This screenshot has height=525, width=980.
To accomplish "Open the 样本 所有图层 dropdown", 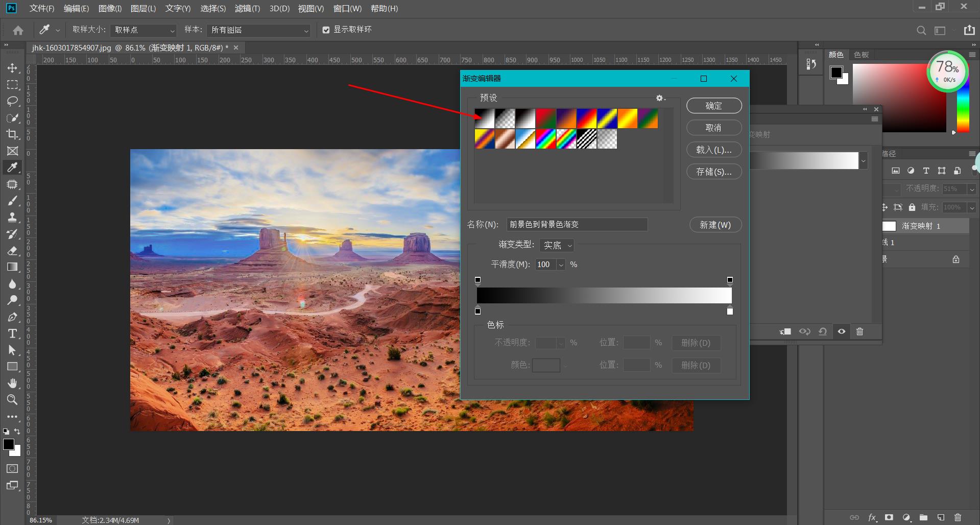I will click(259, 30).
